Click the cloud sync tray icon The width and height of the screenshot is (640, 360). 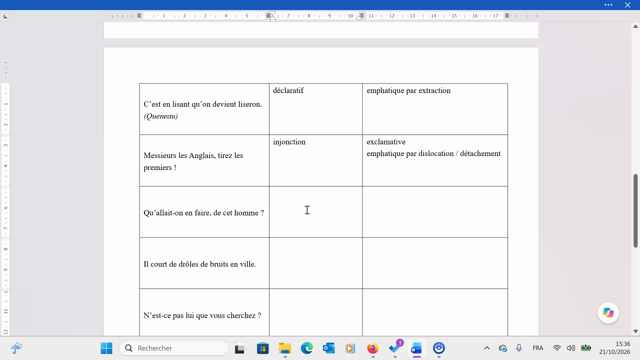point(503,348)
